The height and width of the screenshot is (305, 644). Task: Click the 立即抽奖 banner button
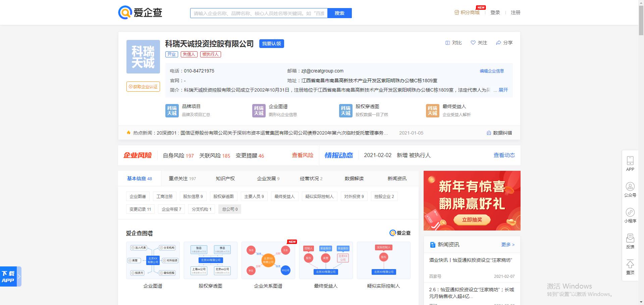click(x=472, y=220)
